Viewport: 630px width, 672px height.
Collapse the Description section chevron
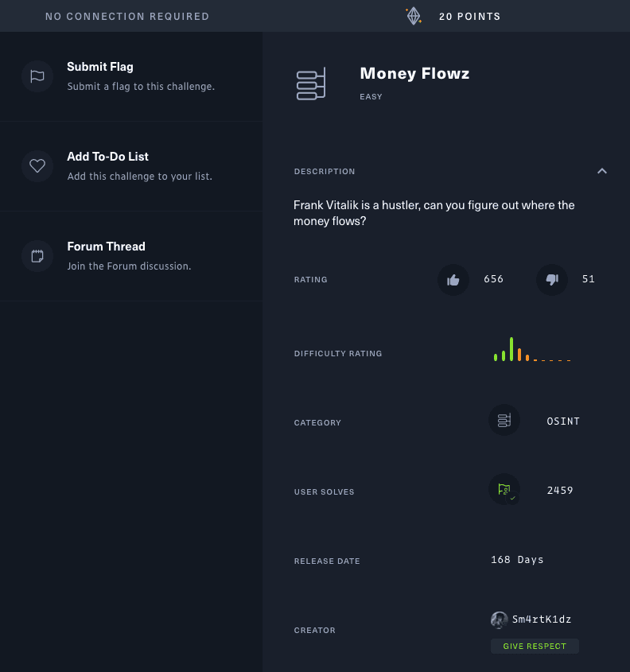(x=602, y=171)
